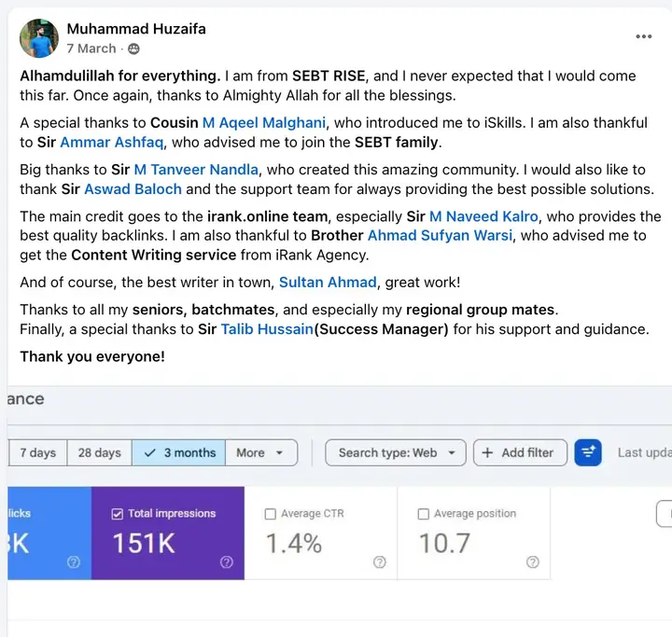Enable the Average CTR checkbox
Viewport: 672px width, 637px height.
(270, 514)
